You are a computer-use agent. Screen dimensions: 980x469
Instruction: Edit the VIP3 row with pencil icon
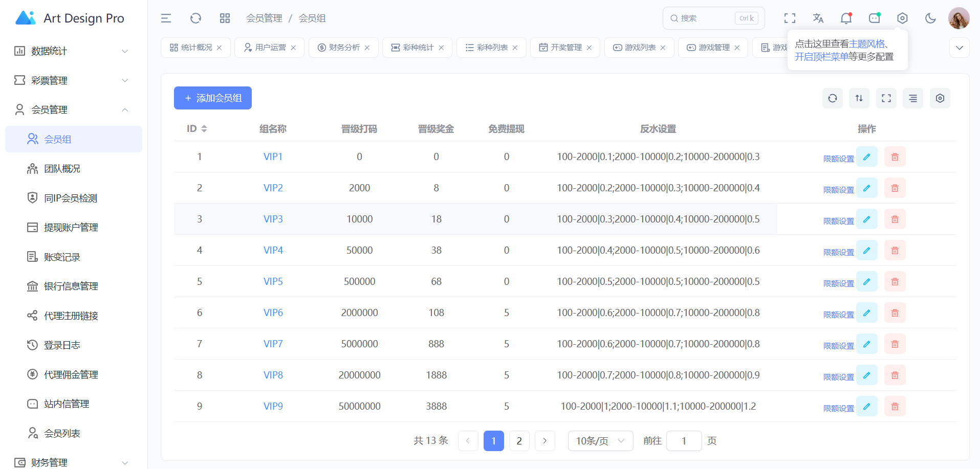pyautogui.click(x=866, y=219)
